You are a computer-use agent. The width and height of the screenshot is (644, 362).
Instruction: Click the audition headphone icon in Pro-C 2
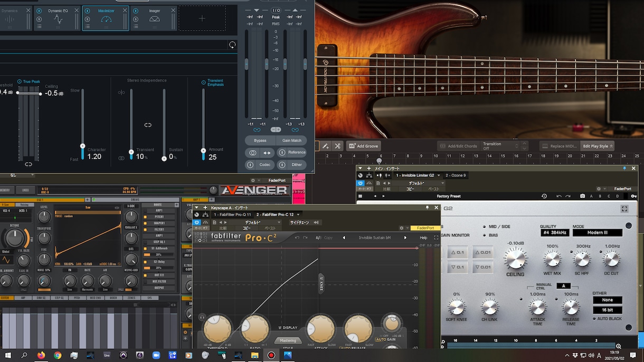(202, 317)
